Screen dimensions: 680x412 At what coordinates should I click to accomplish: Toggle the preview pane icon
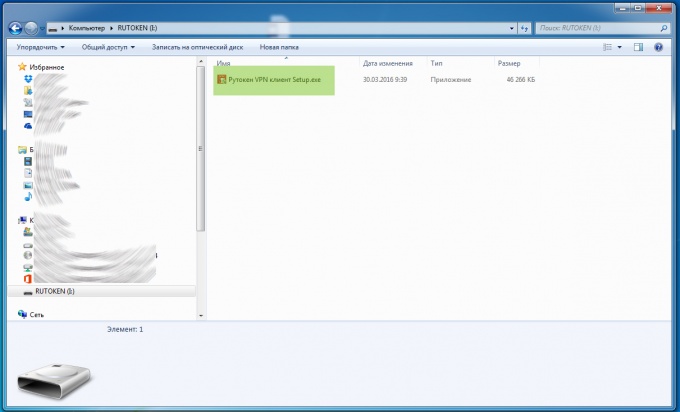tap(638, 47)
